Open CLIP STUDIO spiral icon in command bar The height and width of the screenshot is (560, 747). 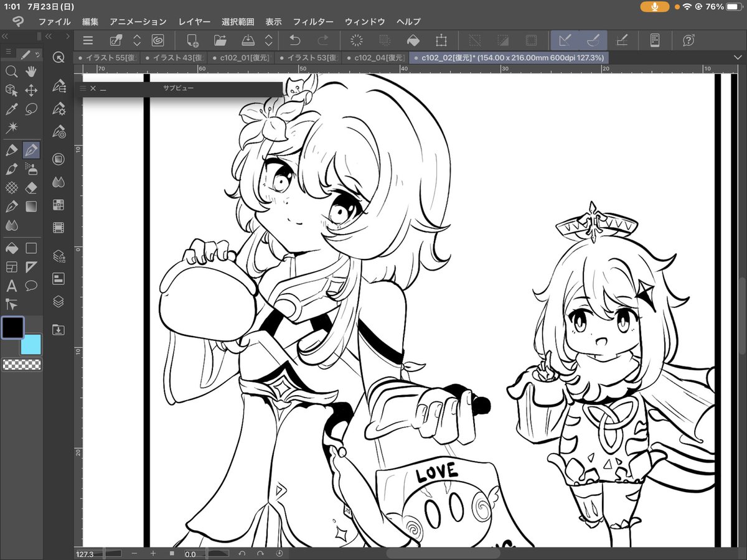click(158, 40)
